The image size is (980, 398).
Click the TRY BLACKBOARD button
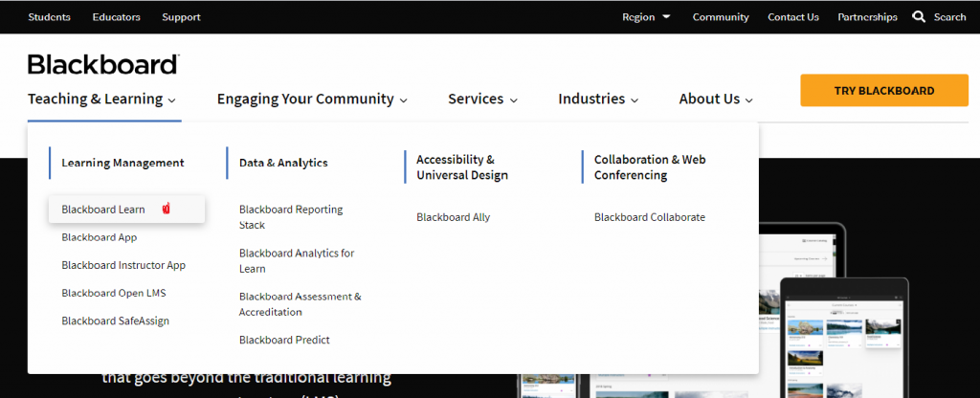coord(884,91)
